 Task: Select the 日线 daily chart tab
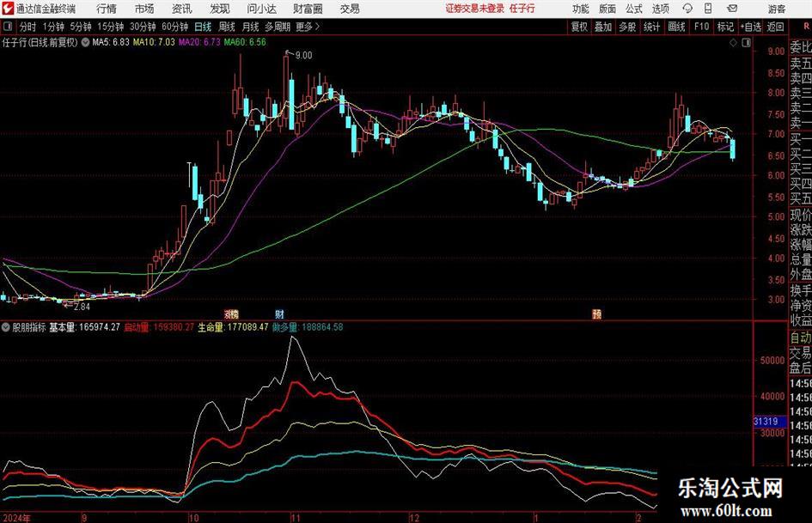pyautogui.click(x=203, y=27)
